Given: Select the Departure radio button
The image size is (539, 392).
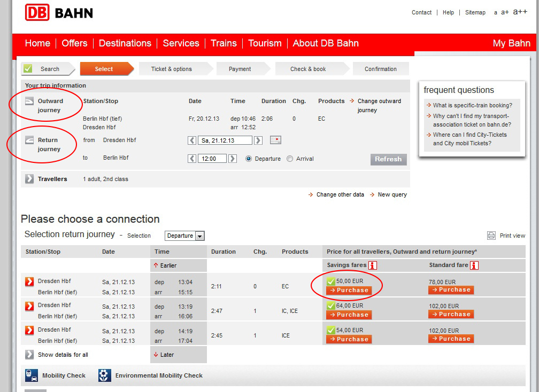Looking at the screenshot, I should coord(249,159).
